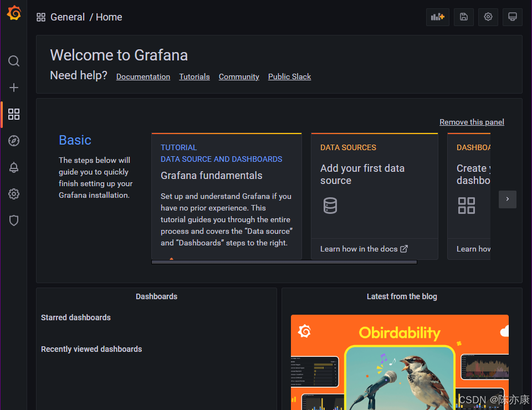Save the dashboard with disk icon
The image size is (532, 410).
coord(464,17)
